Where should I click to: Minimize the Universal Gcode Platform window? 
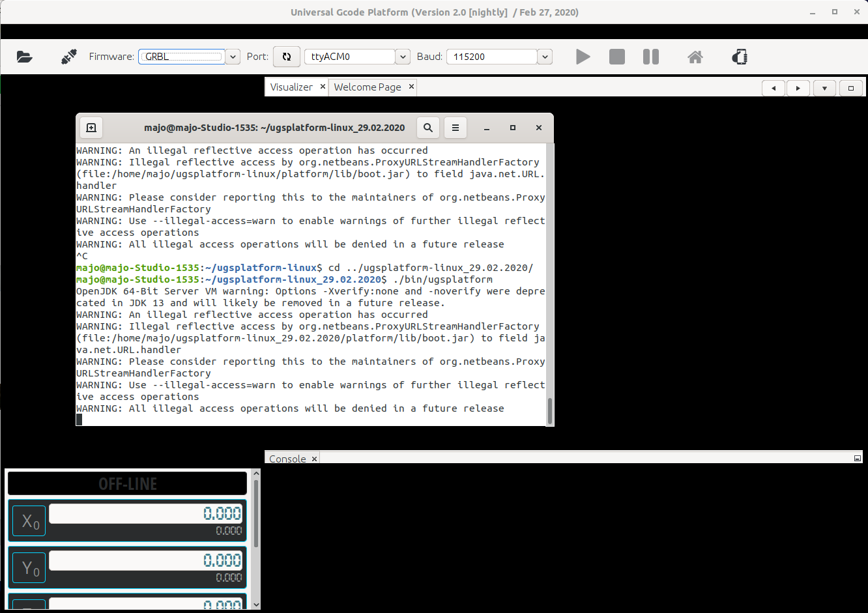pyautogui.click(x=814, y=12)
